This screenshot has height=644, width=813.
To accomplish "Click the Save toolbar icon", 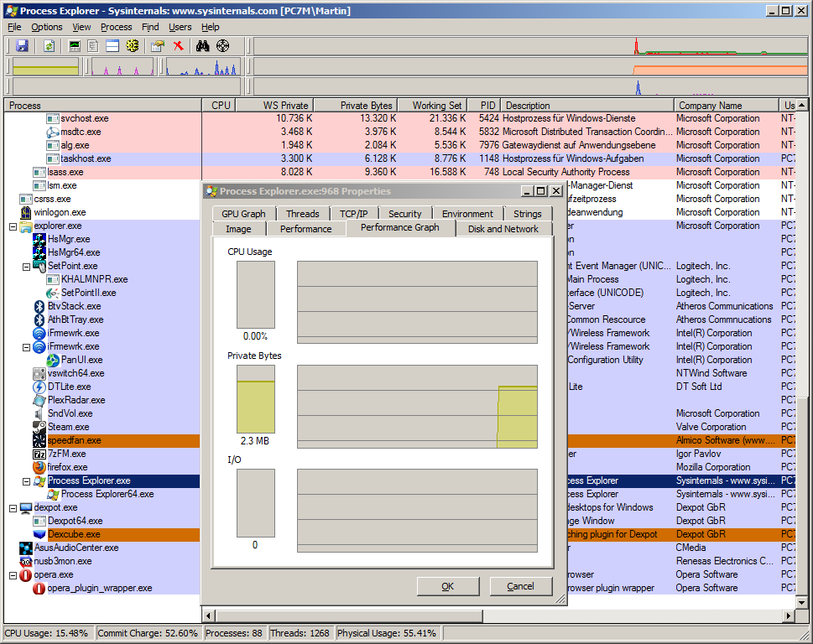I will click(22, 46).
